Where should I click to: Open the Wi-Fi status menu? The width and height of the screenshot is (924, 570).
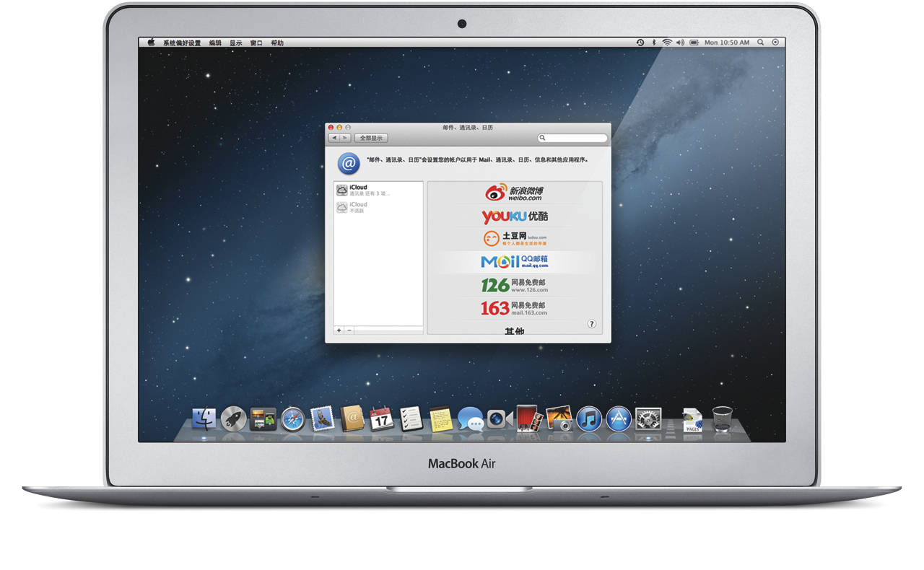click(667, 43)
